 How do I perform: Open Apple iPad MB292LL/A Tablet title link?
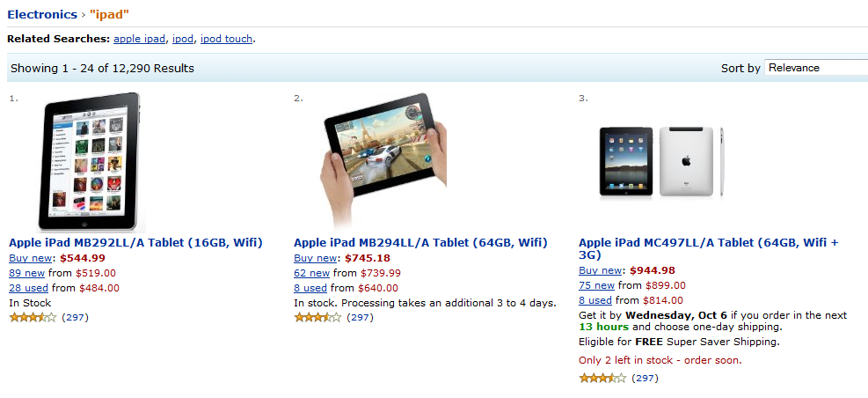(135, 243)
